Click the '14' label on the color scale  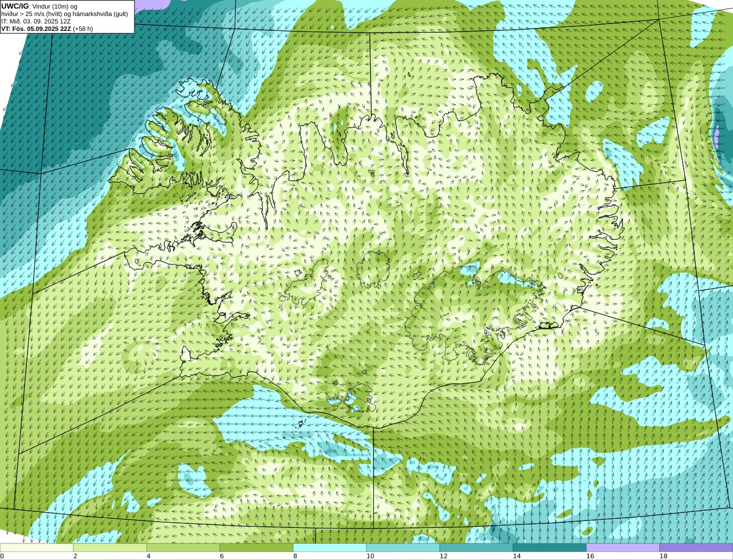(x=517, y=556)
